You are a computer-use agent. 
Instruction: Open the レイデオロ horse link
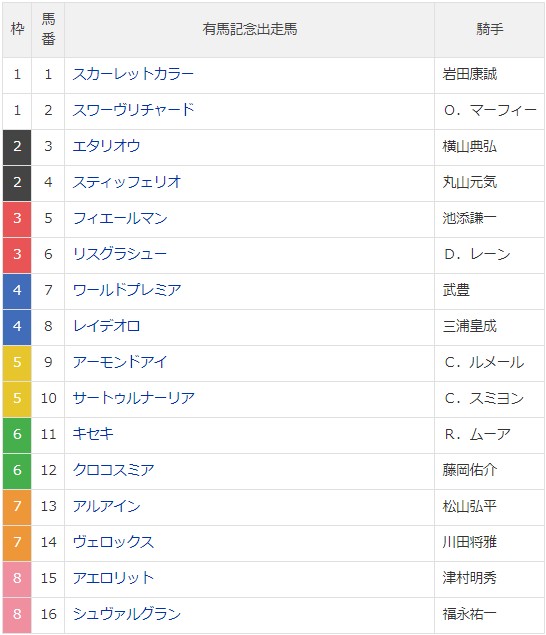[x=106, y=326]
